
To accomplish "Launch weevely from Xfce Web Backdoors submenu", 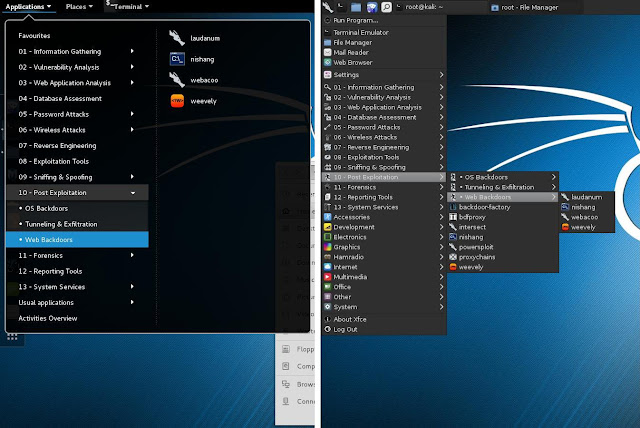I will point(587,227).
